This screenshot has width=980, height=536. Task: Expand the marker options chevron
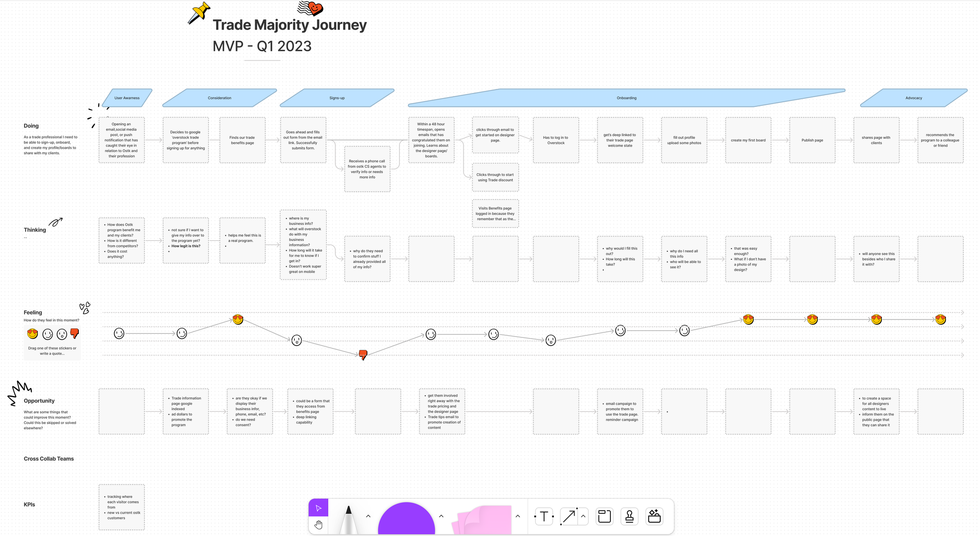click(368, 516)
